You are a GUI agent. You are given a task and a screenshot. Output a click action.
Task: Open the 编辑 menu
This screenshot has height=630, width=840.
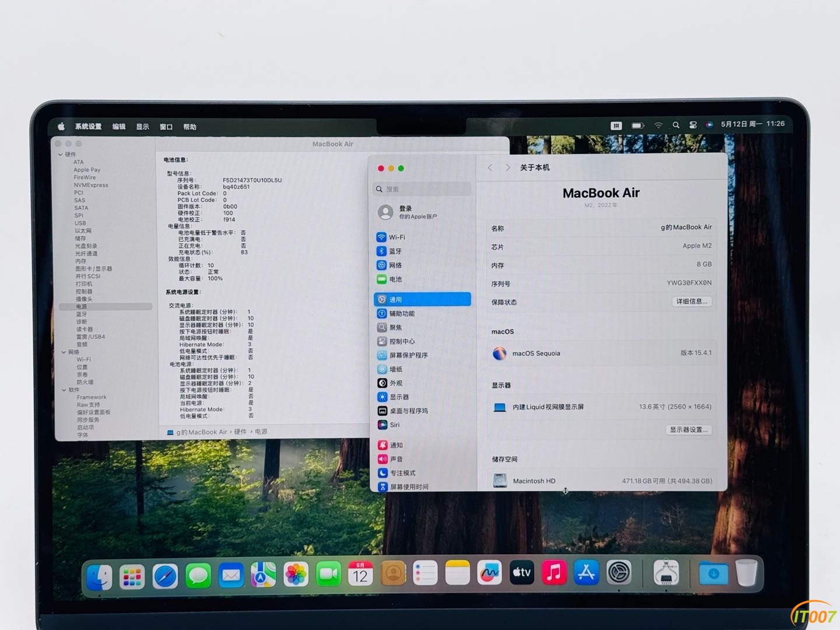tap(119, 127)
